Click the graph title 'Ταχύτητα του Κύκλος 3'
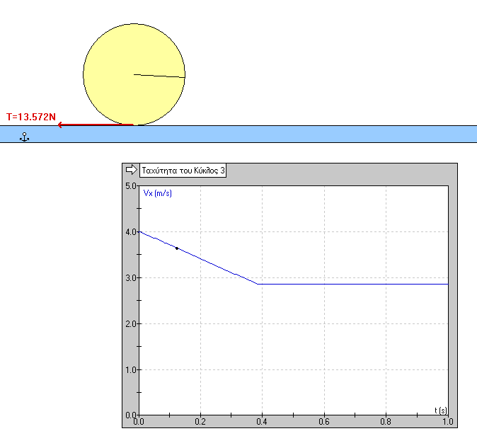The height and width of the screenshot is (448, 477). 183,171
